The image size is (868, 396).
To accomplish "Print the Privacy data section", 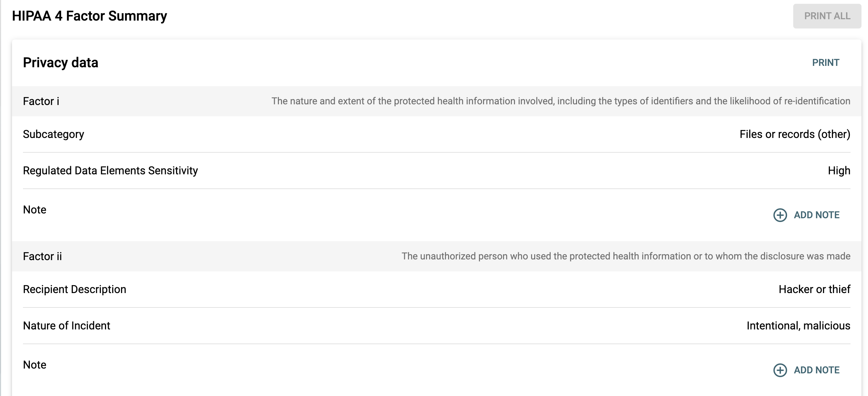I will point(825,63).
